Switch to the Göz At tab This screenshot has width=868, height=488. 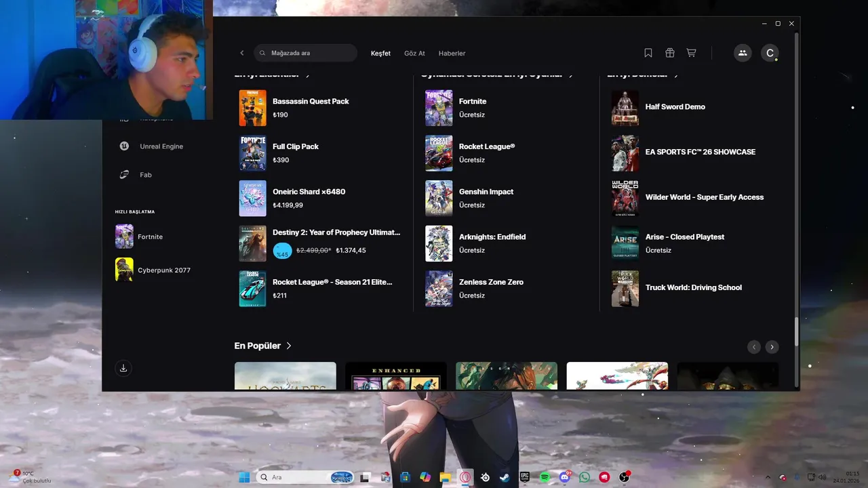tap(414, 53)
